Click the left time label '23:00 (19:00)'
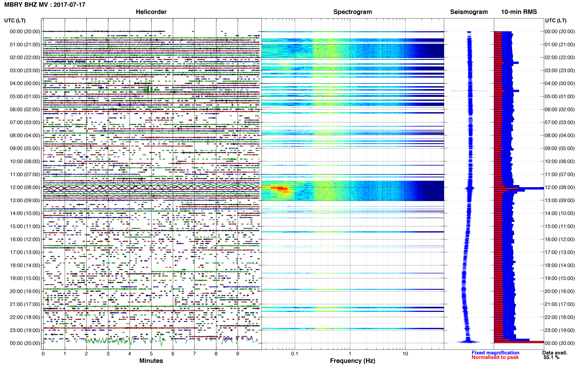Image resolution: width=588 pixels, height=368 pixels. [x=25, y=330]
